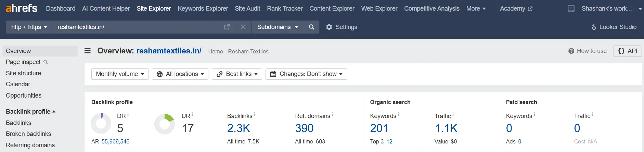Select the DR value 5
The image size is (644, 152).
(120, 128)
